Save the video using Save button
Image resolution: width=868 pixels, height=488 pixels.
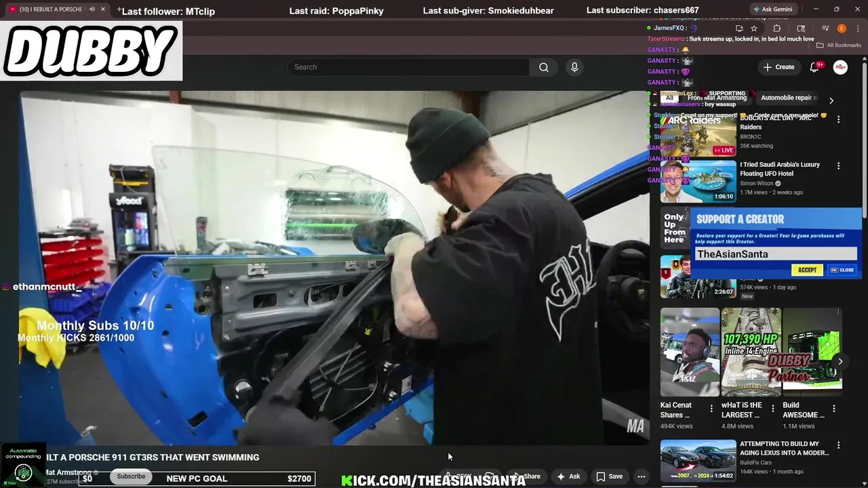[609, 476]
